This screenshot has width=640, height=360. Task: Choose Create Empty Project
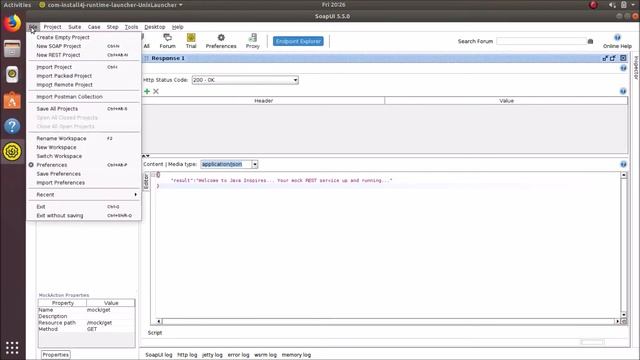click(63, 37)
